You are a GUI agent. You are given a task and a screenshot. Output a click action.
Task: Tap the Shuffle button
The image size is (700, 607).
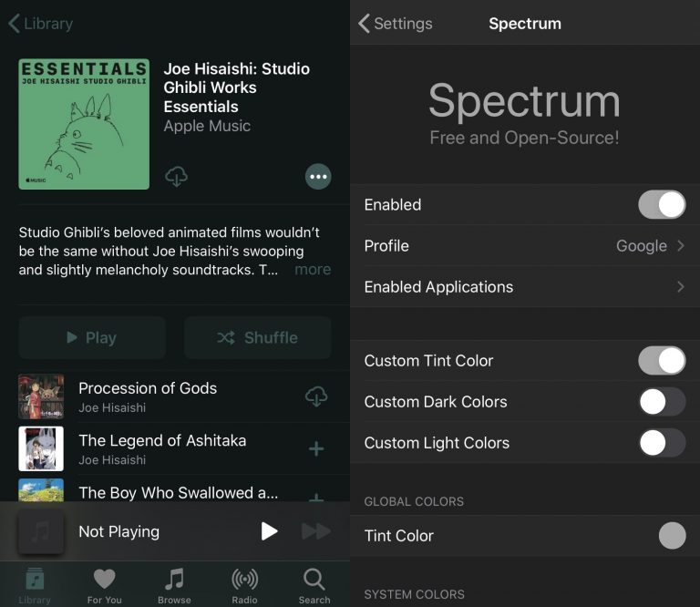[x=258, y=337]
